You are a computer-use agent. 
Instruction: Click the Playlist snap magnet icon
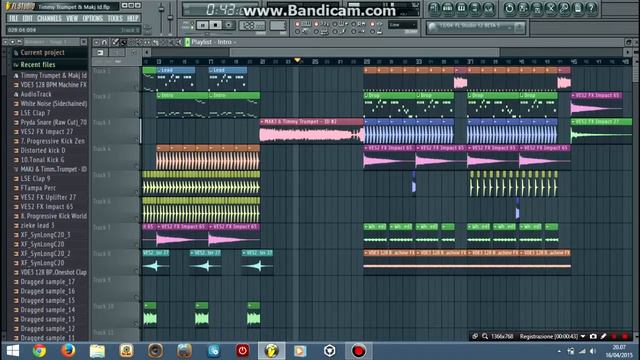(x=104, y=42)
